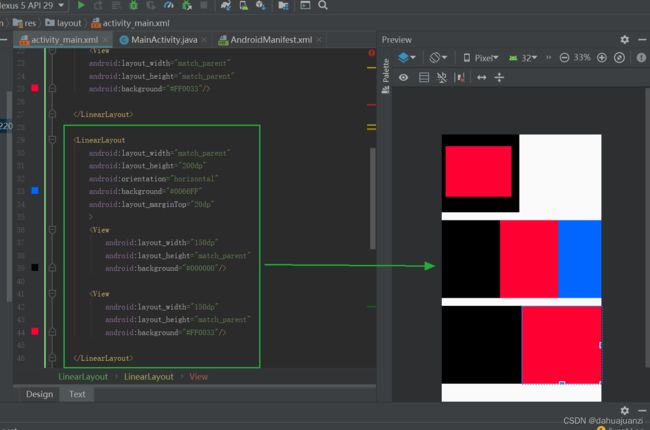Click the editor vertical scrollbar thumb
The width and height of the screenshot is (650, 430).
[372, 198]
